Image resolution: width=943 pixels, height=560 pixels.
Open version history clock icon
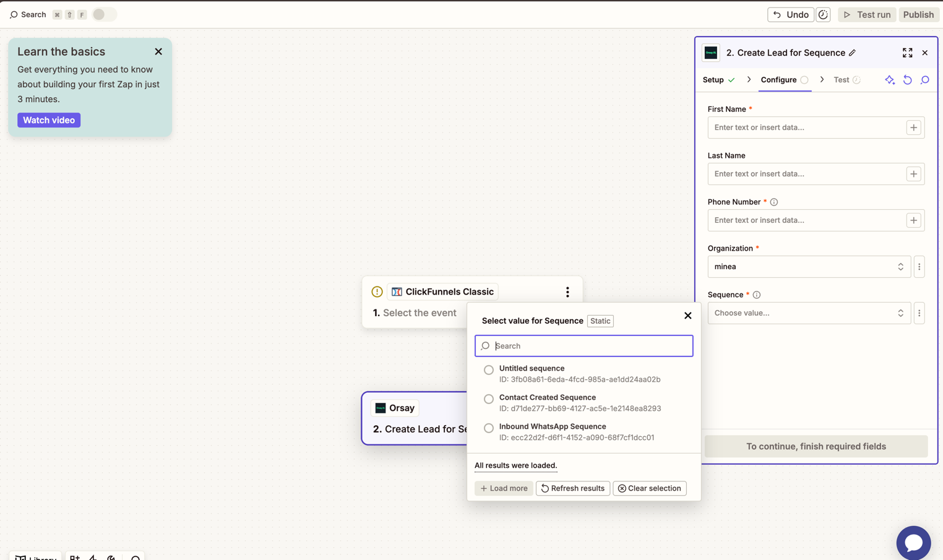click(823, 14)
